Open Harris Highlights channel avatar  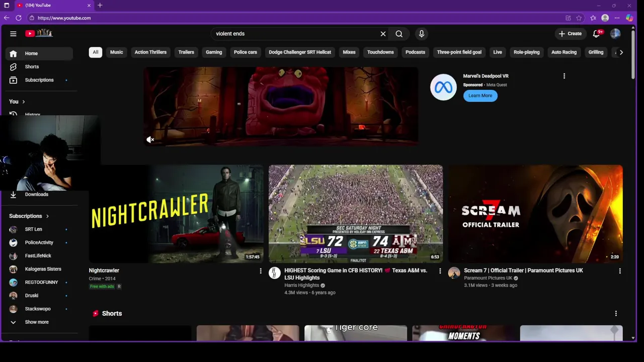275,273
